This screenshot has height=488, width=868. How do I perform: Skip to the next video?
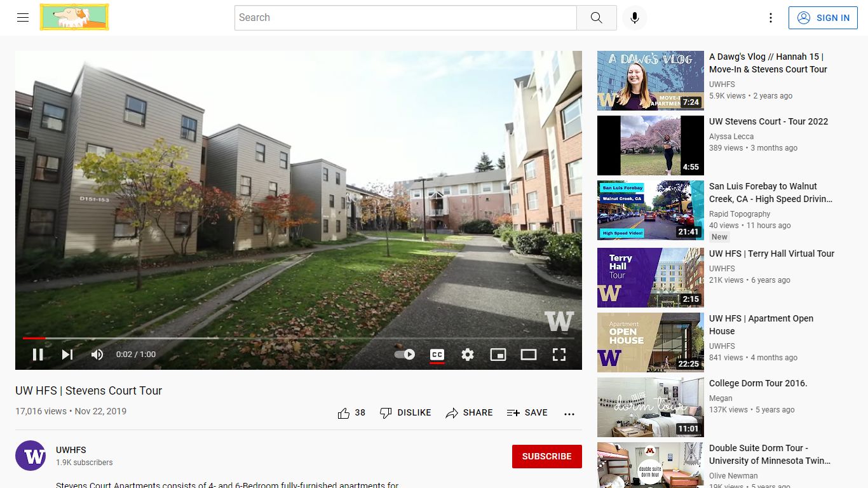click(67, 355)
